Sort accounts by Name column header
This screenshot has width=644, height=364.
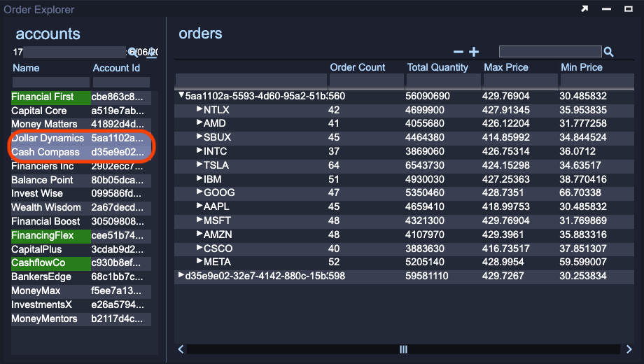coord(26,68)
